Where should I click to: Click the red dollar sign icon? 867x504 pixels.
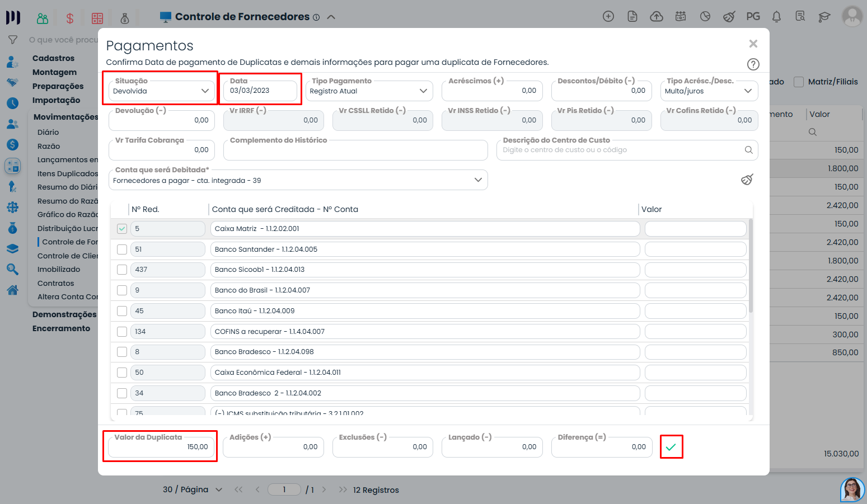point(70,18)
